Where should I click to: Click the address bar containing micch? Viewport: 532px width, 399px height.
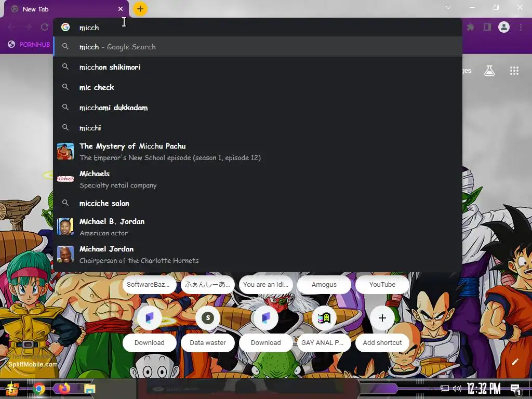point(258,28)
